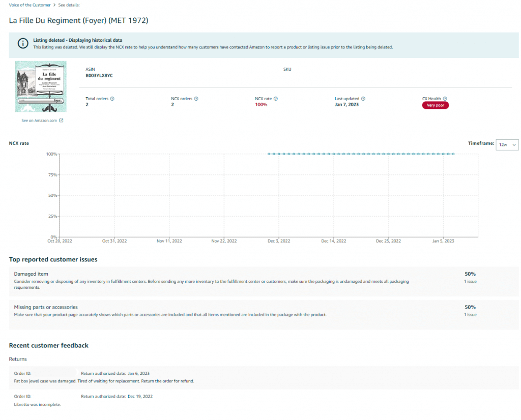The height and width of the screenshot is (420, 521).
Task: Click the Oct 20, 2022 axis label
Action: 60,241
